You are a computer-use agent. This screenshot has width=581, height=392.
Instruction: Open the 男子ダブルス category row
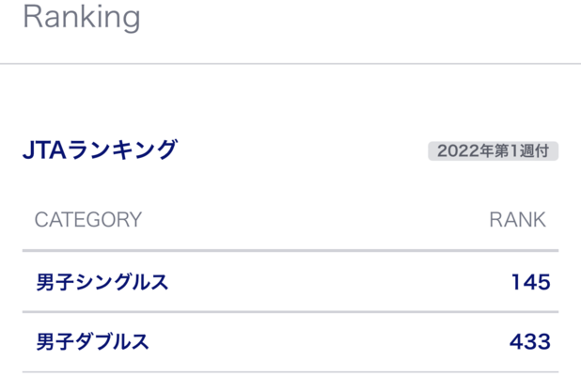pyautogui.click(x=92, y=342)
